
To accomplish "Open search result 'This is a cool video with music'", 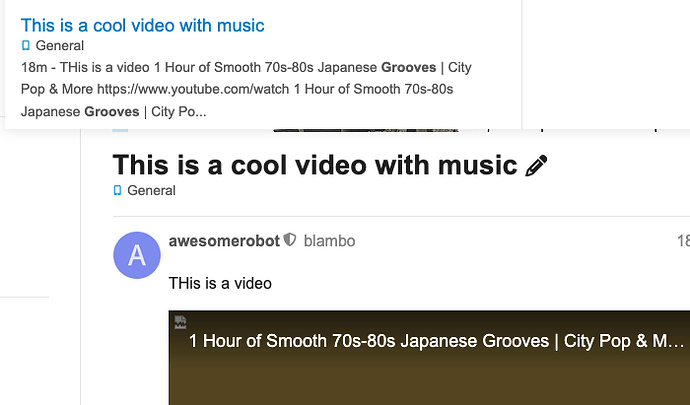I will 143,26.
